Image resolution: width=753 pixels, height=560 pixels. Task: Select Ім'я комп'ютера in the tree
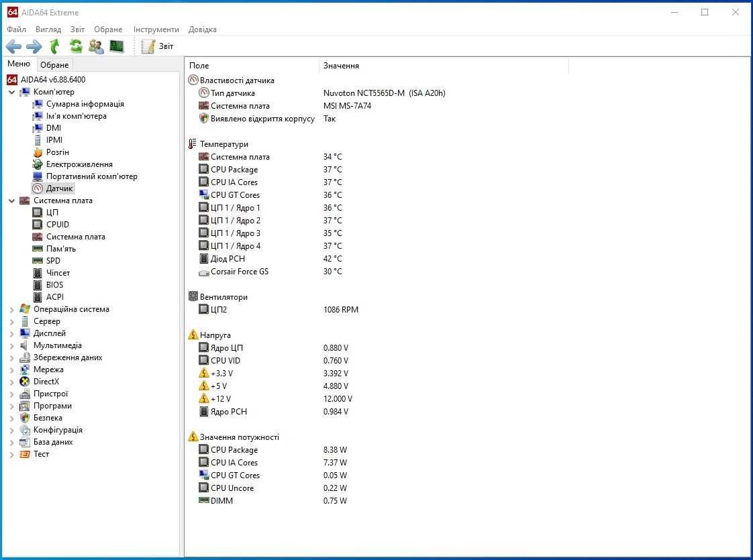tap(77, 115)
